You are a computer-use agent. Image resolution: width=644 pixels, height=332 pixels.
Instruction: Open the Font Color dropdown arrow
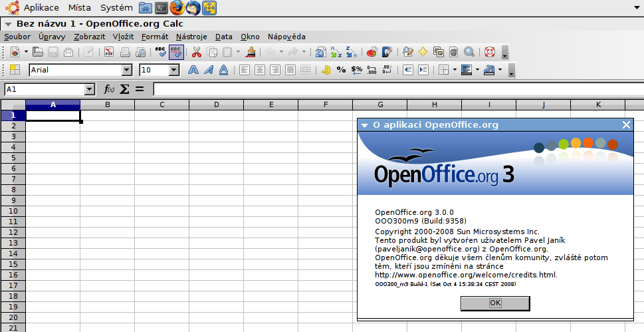[500, 70]
